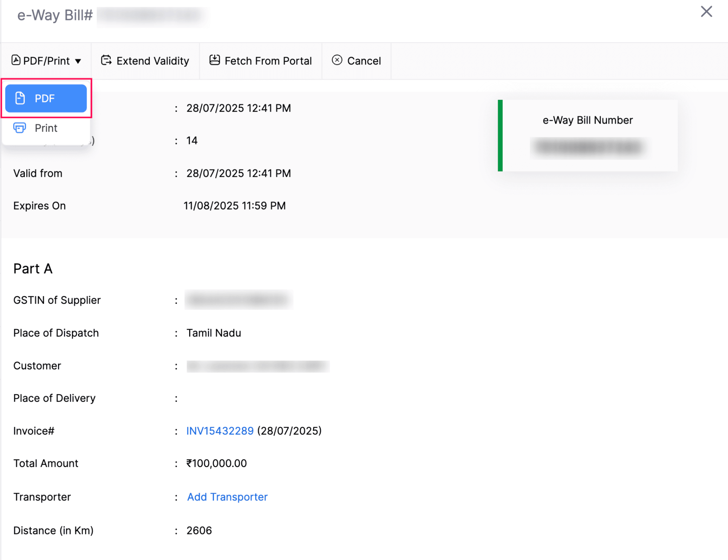Expand the PDF/Print menu chevron
This screenshot has width=728, height=560.
coord(78,60)
